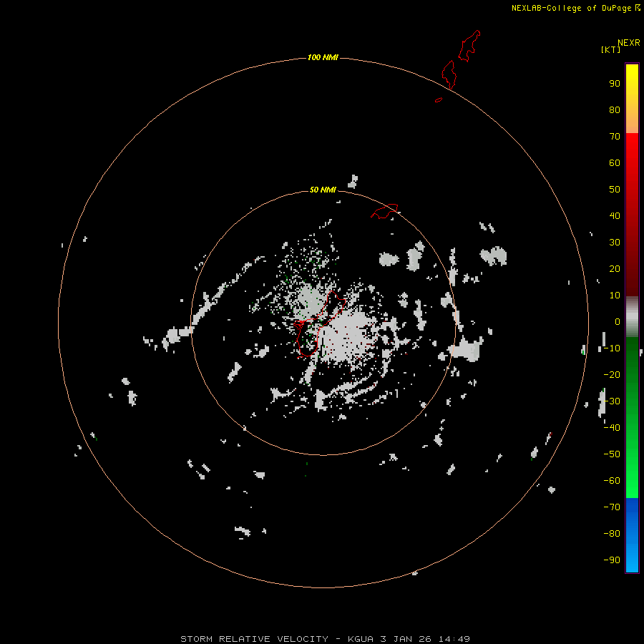Click the -90 value on velocity scale
This screenshot has width=644, height=644.
[612, 560]
